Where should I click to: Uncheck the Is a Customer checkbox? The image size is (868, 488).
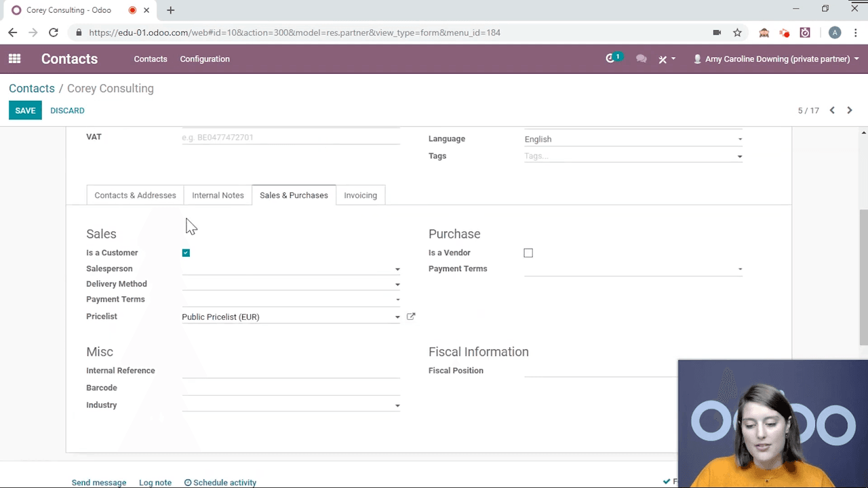pos(186,252)
